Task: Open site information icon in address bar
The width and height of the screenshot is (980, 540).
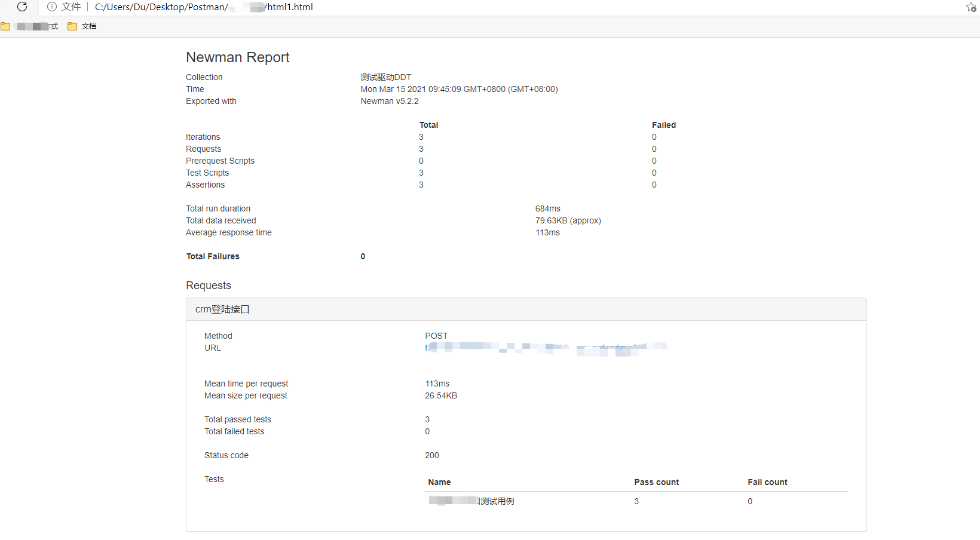Action: [x=52, y=7]
